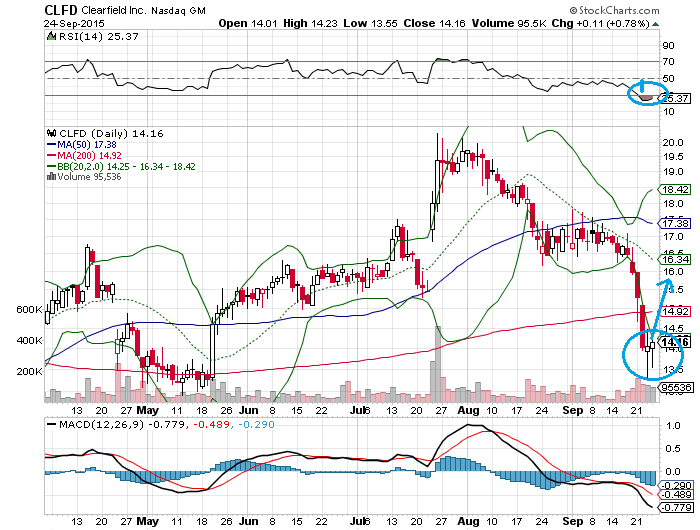The image size is (700, 530).
Task: Click the 200K volume axis label
Action: click(x=30, y=371)
